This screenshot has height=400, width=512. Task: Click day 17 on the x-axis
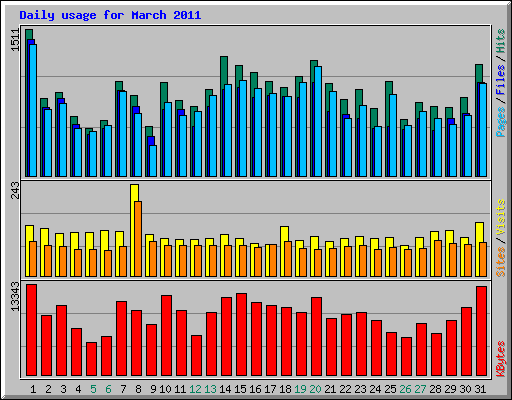pyautogui.click(x=270, y=389)
